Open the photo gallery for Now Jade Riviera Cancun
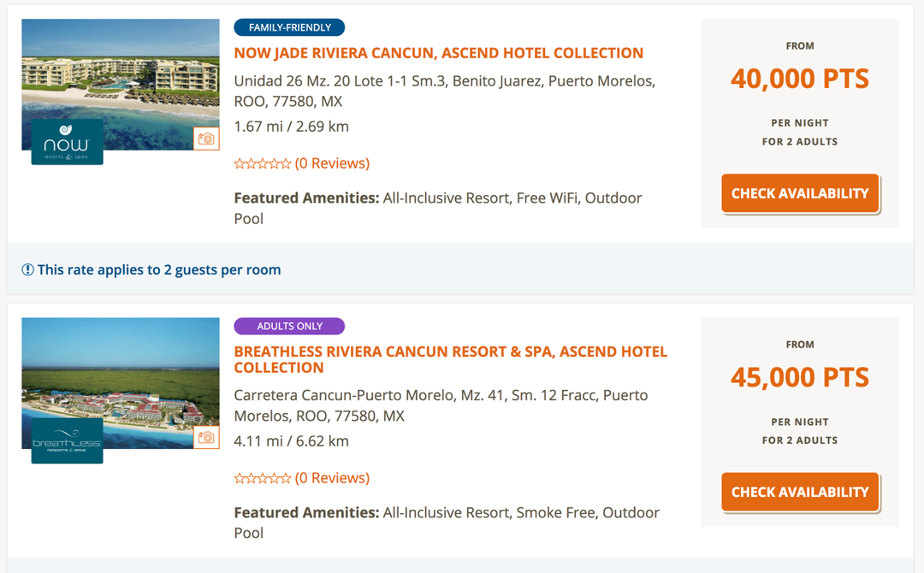The width and height of the screenshot is (924, 573). (x=206, y=138)
